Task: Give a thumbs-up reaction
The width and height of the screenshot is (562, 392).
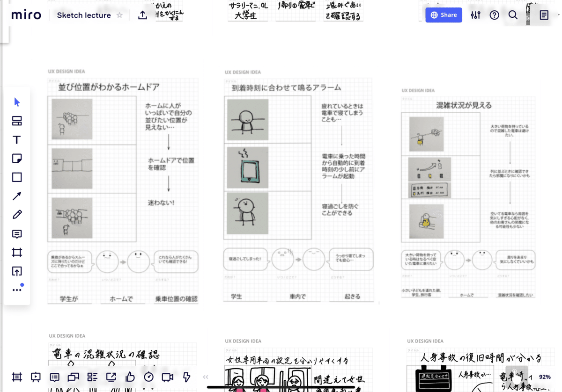Action: [129, 377]
